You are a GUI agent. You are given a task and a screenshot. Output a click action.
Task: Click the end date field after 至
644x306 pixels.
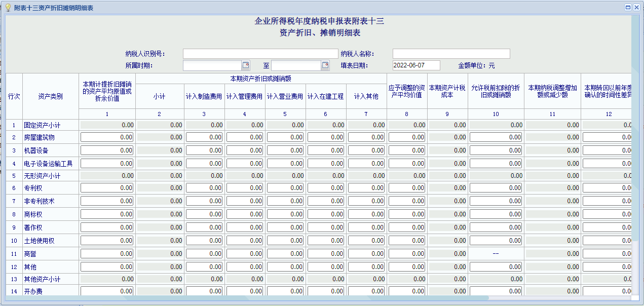click(296, 65)
